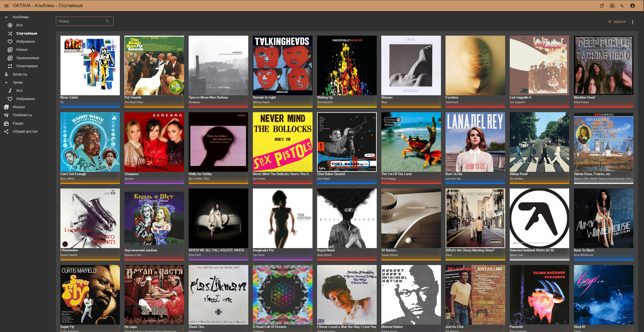This screenshot has height=332, width=644.
Task: Click artist name Chet Baker
Action: click(324, 179)
